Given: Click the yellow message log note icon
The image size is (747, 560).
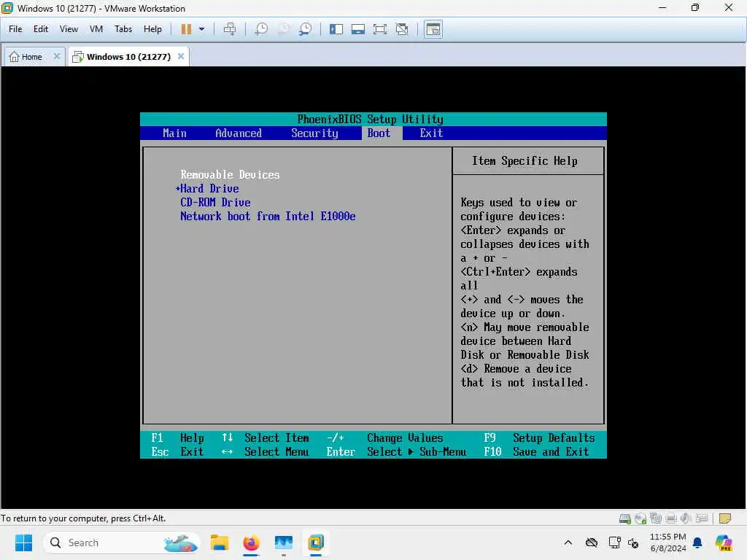Looking at the screenshot, I should pyautogui.click(x=724, y=518).
